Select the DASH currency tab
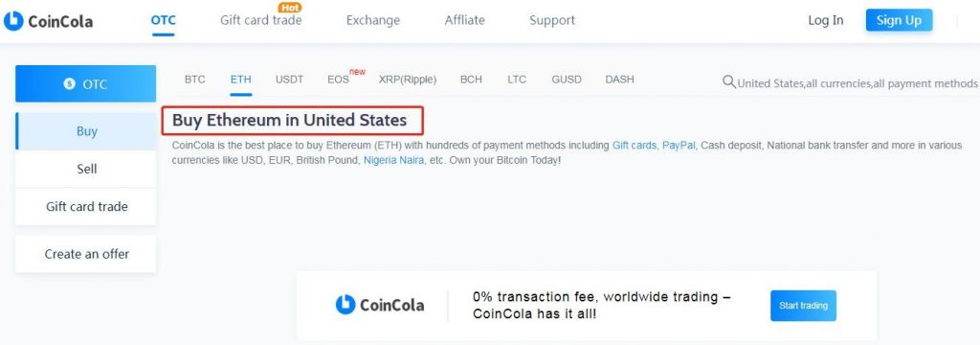980x345 pixels. click(x=619, y=80)
